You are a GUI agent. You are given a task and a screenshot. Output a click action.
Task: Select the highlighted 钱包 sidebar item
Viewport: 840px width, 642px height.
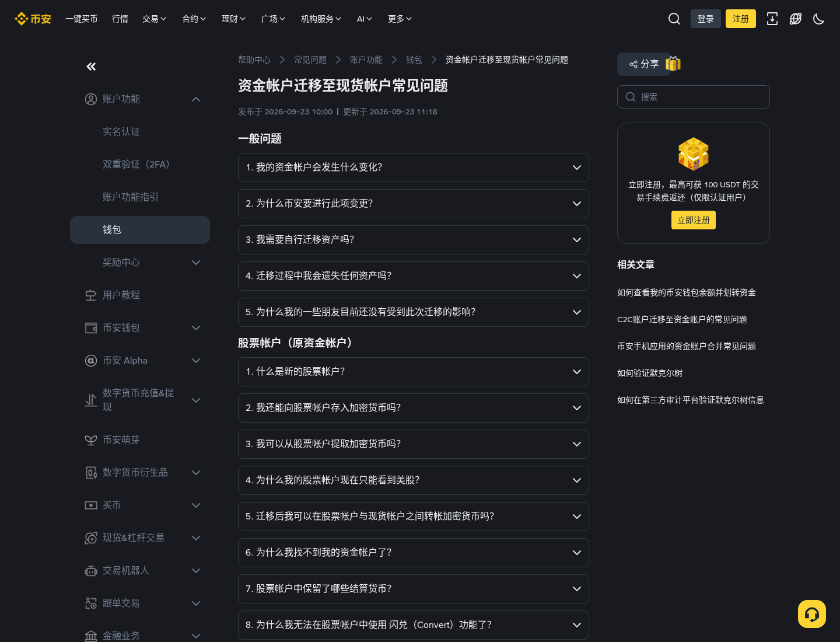pos(140,230)
